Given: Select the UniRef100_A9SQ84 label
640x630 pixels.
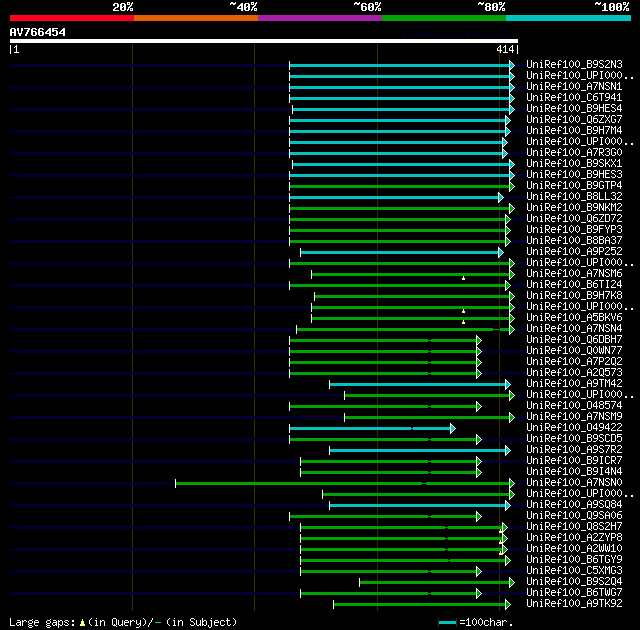Looking at the screenshot, I should coord(574,505).
